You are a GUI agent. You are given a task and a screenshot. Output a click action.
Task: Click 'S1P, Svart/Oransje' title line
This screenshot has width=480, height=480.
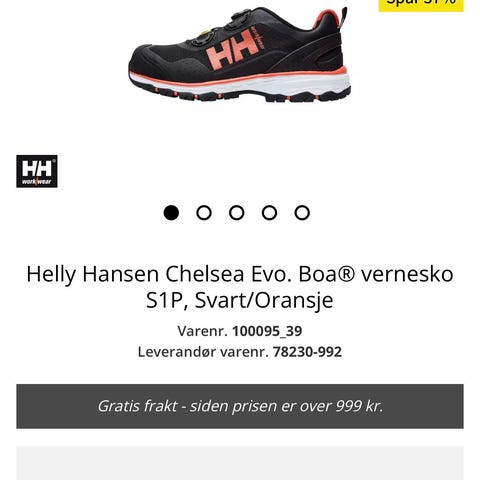click(x=240, y=301)
